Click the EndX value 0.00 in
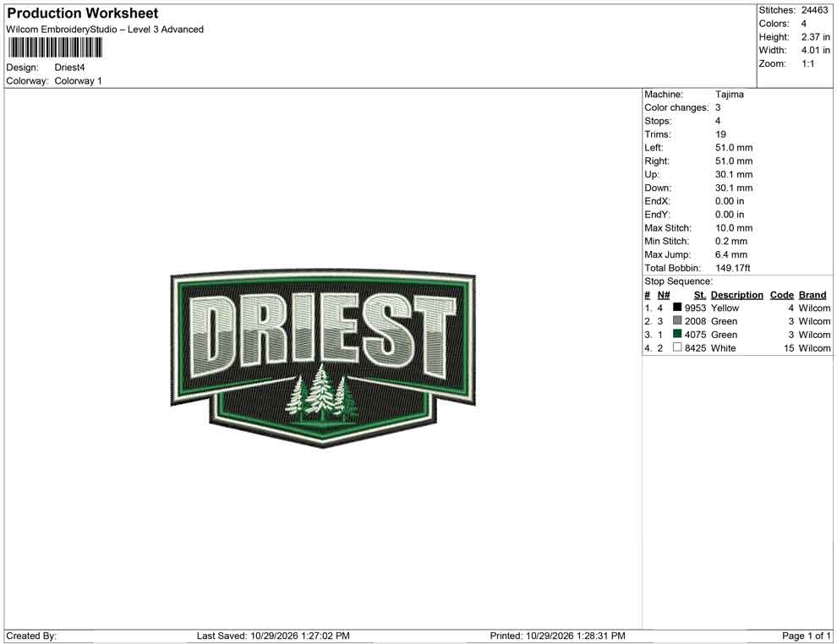 pyautogui.click(x=730, y=201)
